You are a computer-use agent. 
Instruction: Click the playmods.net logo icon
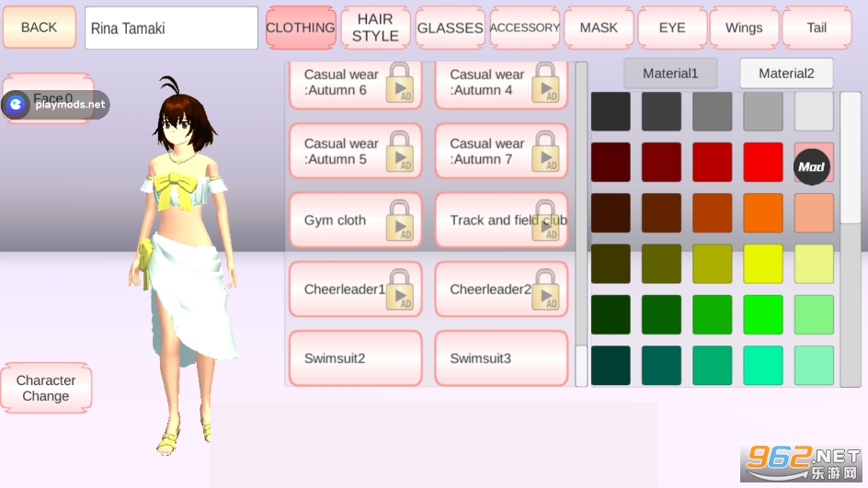pyautogui.click(x=17, y=105)
